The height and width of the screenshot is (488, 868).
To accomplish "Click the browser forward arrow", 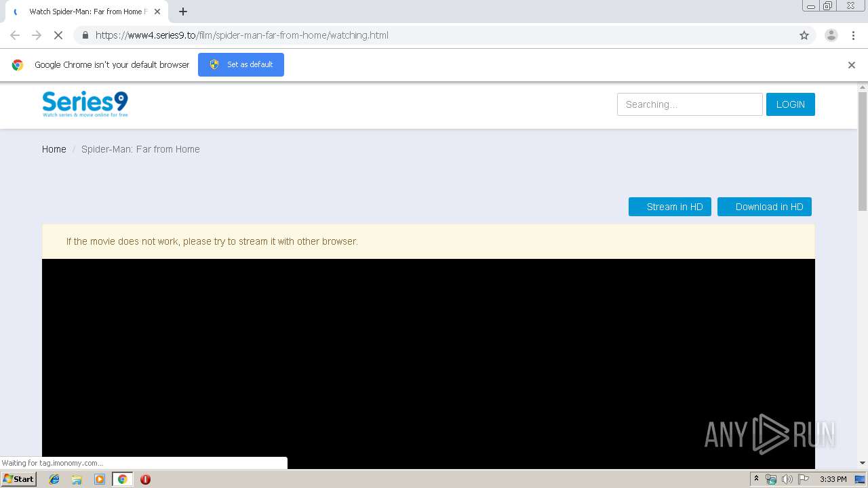I will click(x=37, y=35).
